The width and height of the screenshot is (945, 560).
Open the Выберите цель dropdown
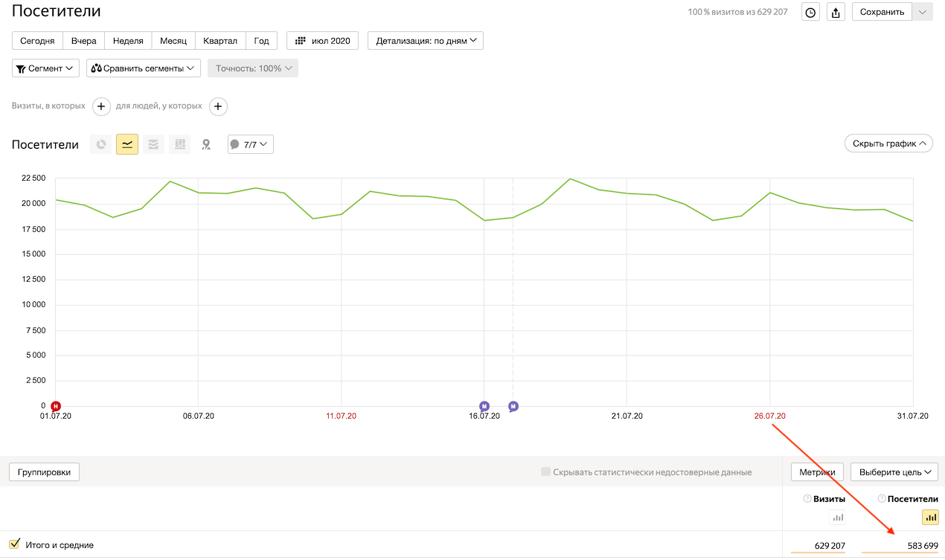(x=894, y=472)
